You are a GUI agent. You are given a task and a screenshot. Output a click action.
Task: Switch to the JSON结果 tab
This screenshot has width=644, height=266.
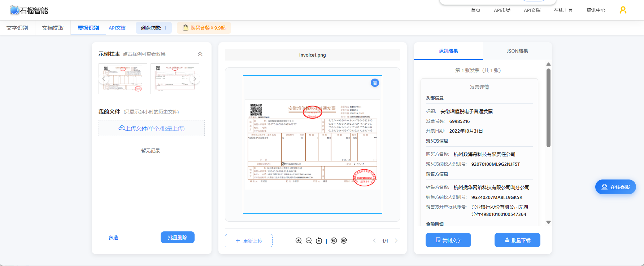[x=517, y=51]
